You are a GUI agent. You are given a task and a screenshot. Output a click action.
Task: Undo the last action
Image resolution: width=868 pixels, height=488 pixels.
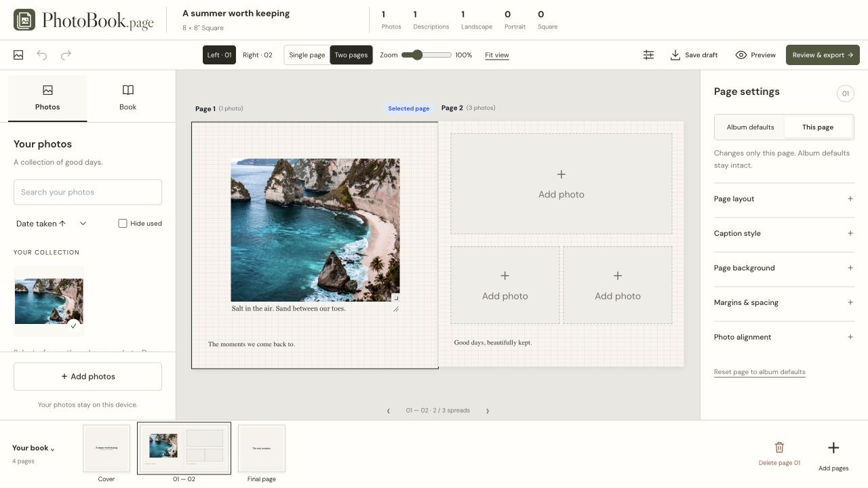tap(42, 55)
